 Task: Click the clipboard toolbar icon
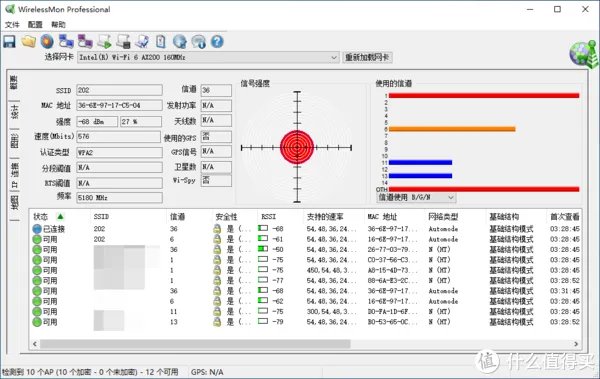click(x=161, y=41)
